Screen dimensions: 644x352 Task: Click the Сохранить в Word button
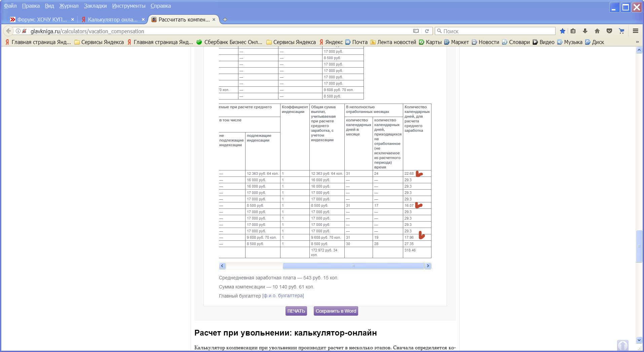336,311
